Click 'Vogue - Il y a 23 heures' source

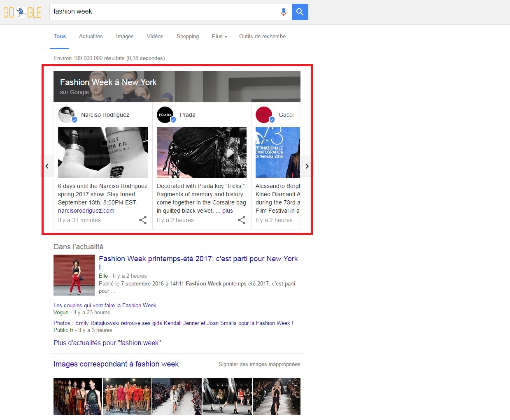tap(82, 312)
